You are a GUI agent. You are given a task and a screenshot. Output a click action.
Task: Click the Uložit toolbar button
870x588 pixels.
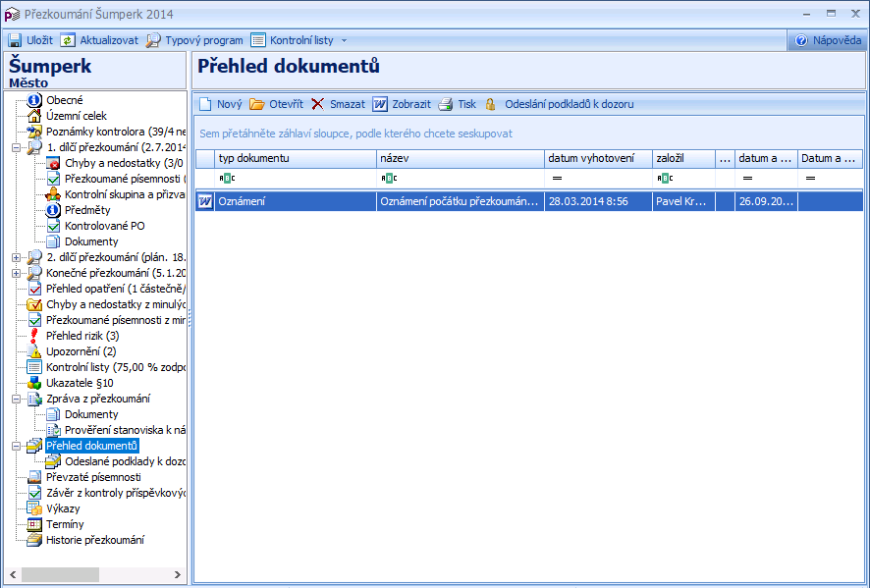point(31,40)
